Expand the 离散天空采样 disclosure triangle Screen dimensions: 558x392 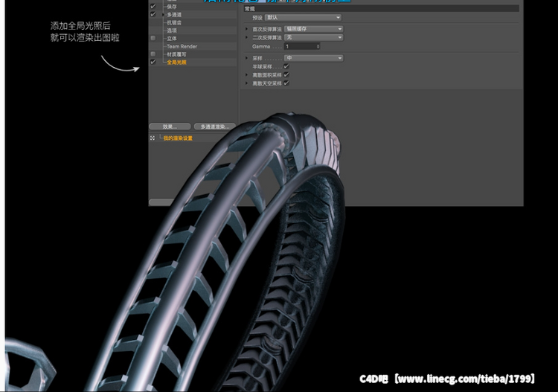click(x=246, y=83)
